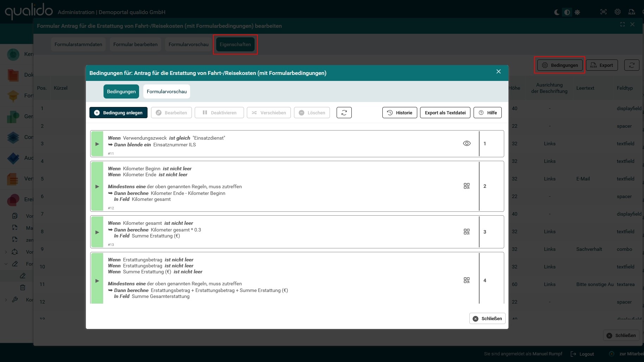
Task: Click the Schließen button of form window
Action: (x=621, y=335)
